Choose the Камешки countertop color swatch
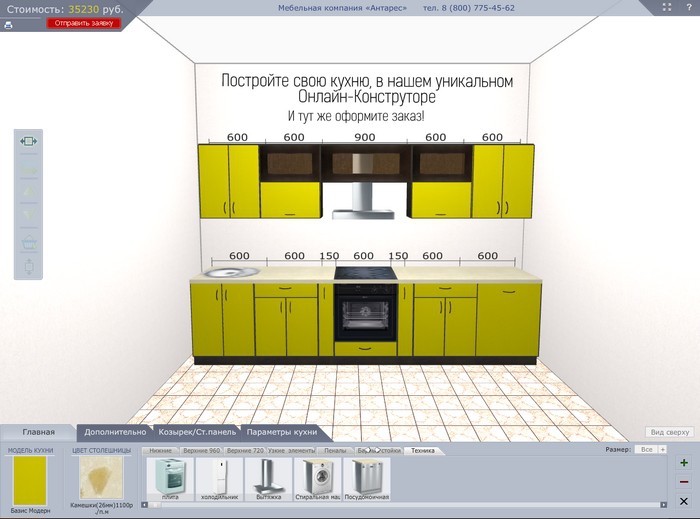Image resolution: width=700 pixels, height=519 pixels. (x=101, y=478)
